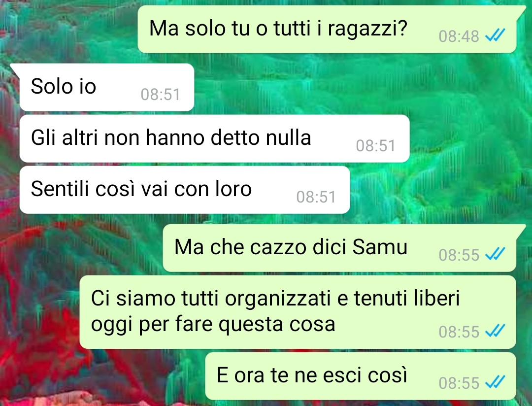Select the 'Solo io' message bubble

106,87
